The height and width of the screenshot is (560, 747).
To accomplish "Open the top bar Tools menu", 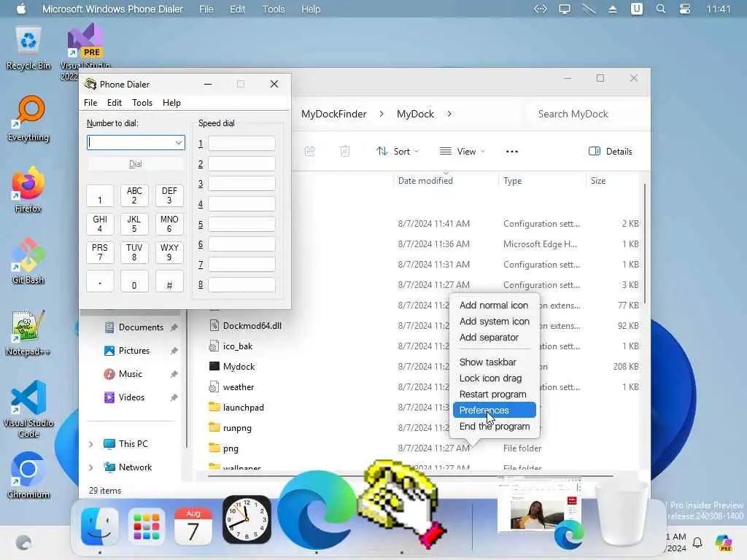I will click(274, 9).
